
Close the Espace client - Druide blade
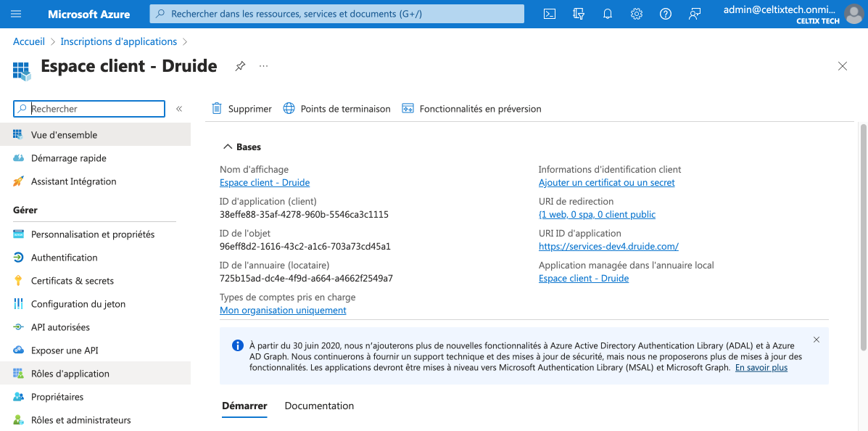843,66
